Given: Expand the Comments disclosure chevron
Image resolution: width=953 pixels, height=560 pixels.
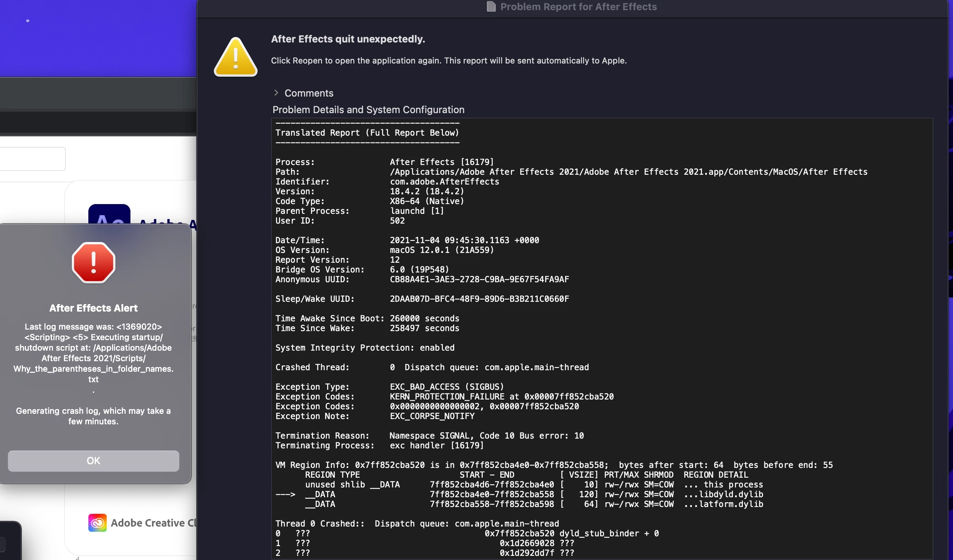Looking at the screenshot, I should [276, 92].
